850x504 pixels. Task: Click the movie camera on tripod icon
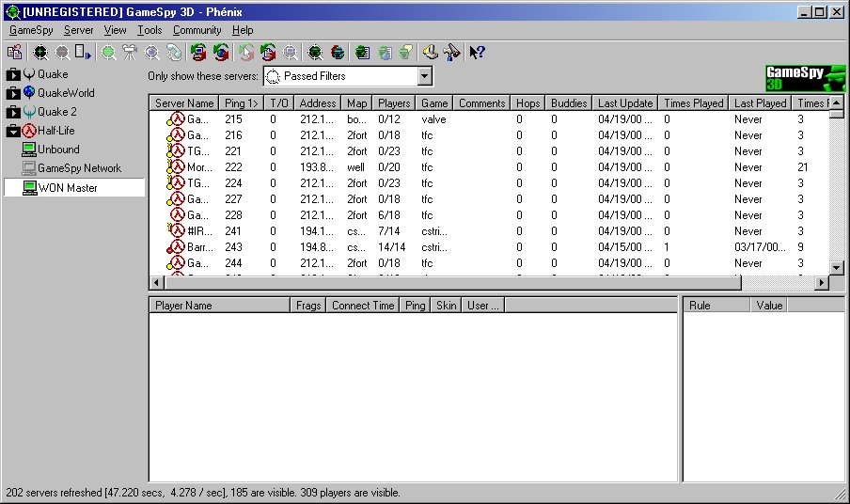click(130, 53)
